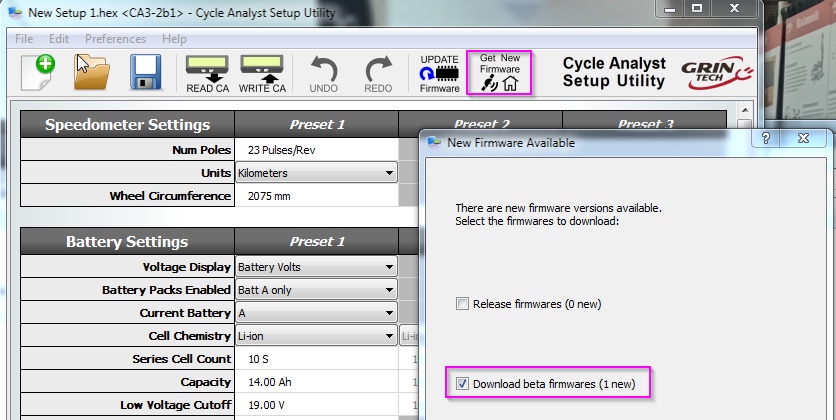Image resolution: width=836 pixels, height=420 pixels.
Task: Click Battery Settings section header
Action: point(127,241)
